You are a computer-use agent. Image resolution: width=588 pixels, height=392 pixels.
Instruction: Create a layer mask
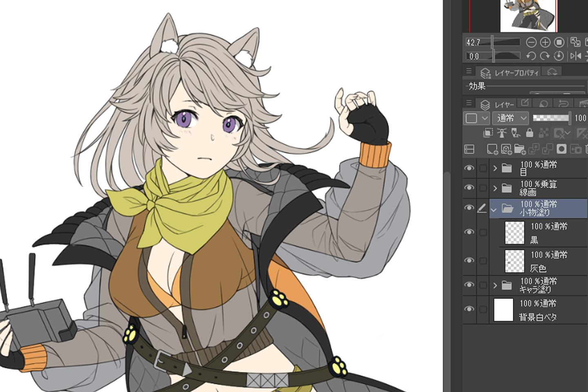click(561, 149)
